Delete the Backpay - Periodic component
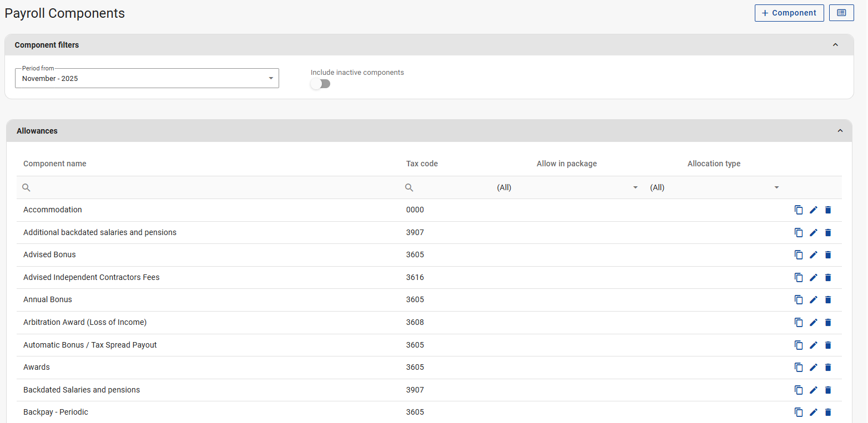Screen dimensions: 868x423 coord(828,412)
